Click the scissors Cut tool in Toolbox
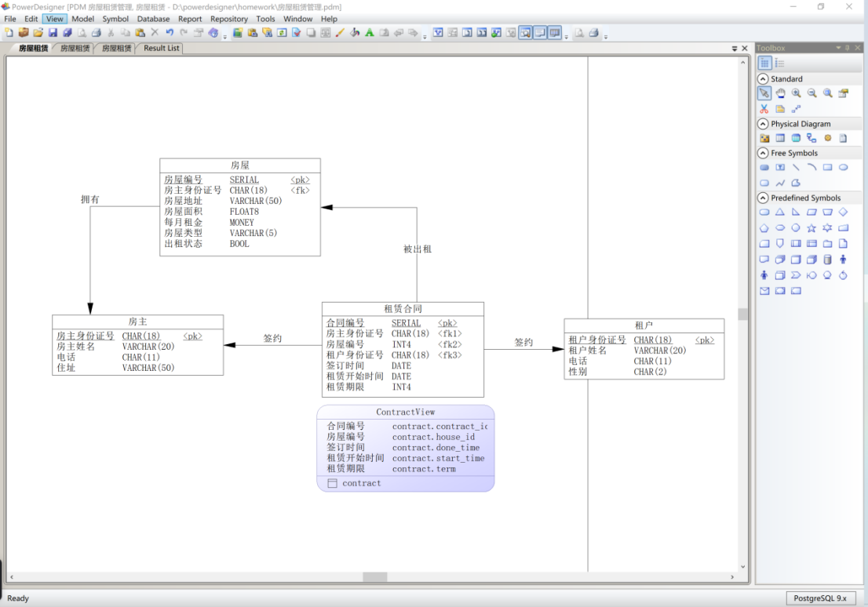Viewport: 868px width, 607px height. pos(764,109)
